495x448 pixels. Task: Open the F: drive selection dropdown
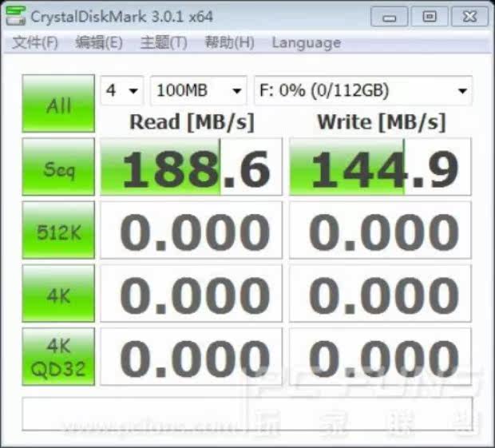click(363, 90)
